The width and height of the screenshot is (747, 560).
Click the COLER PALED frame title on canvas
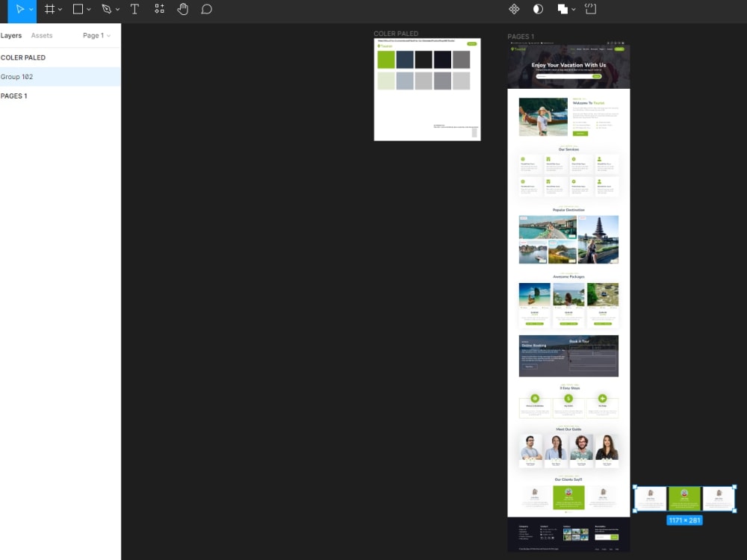tap(396, 34)
